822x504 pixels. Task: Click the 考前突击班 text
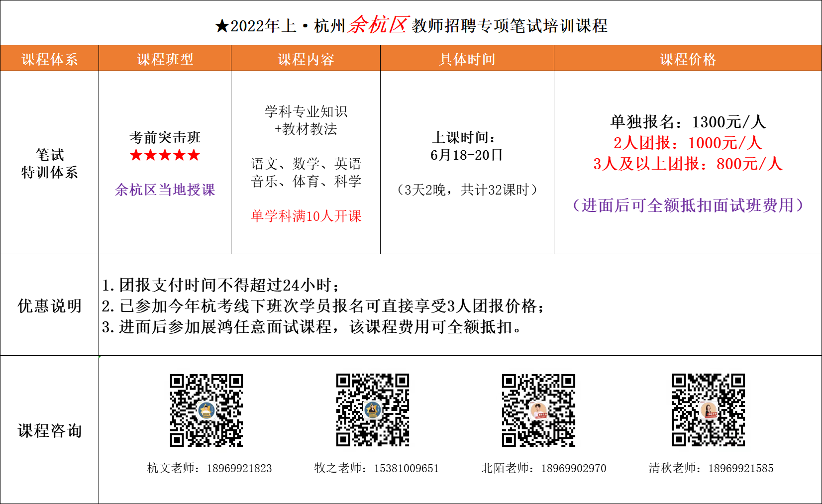[165, 137]
